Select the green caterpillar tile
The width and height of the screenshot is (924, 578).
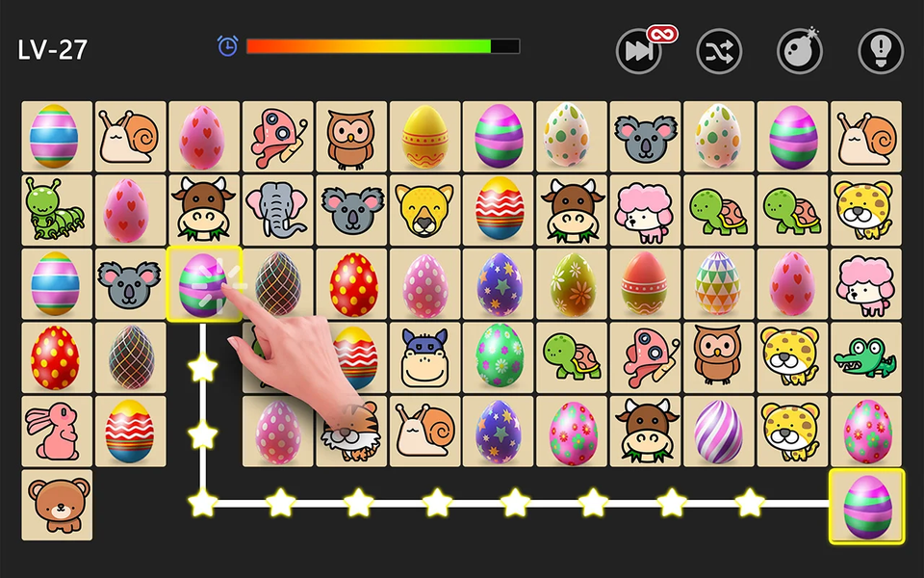[57, 210]
